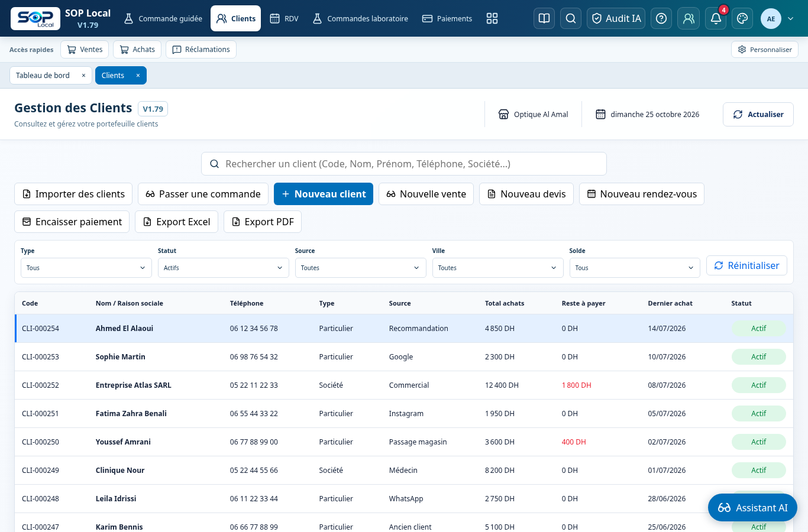The height and width of the screenshot is (532, 808).
Task: Open Commandes laboratoire menu
Action: click(x=360, y=18)
